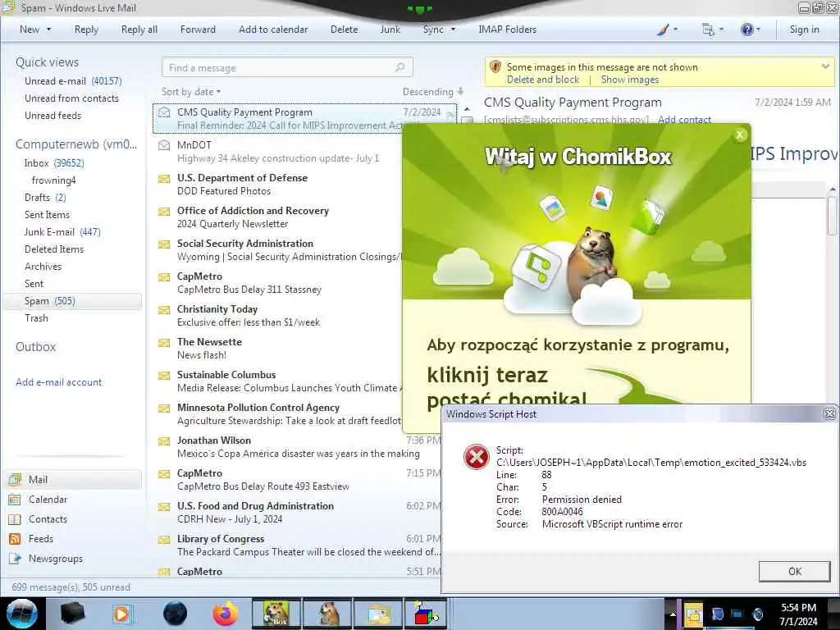840x630 pixels.
Task: Select the Drafts folder
Action: (45, 198)
